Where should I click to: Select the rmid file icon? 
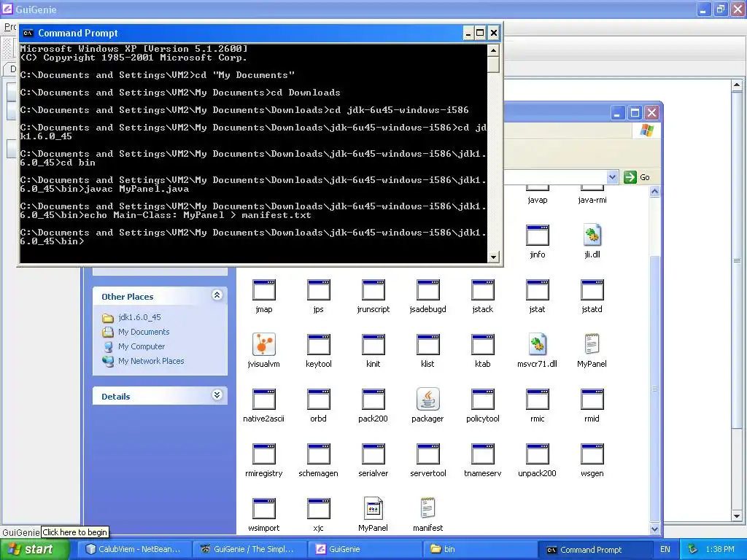tap(592, 400)
